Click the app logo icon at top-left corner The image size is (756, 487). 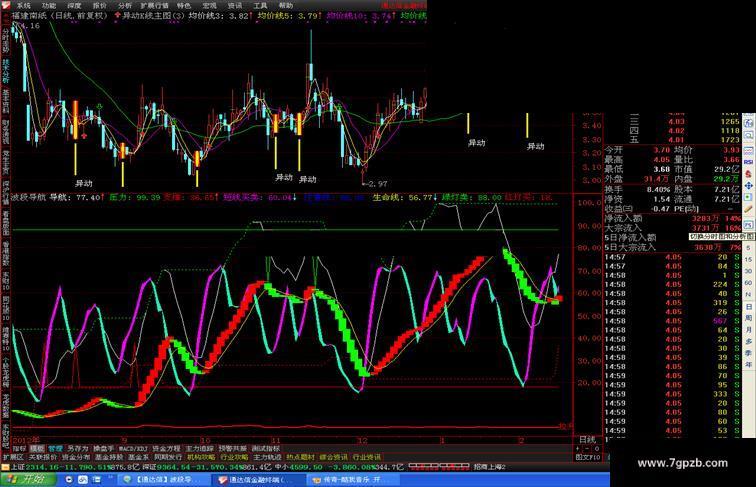(6, 5)
